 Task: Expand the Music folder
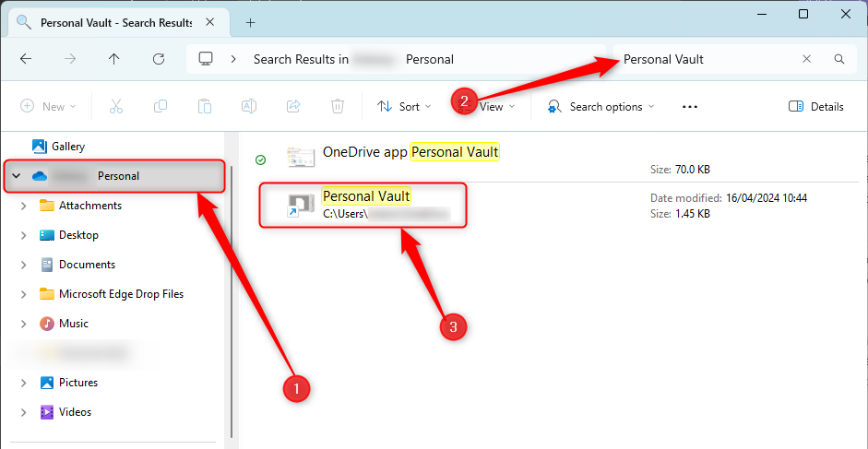pyautogui.click(x=23, y=324)
